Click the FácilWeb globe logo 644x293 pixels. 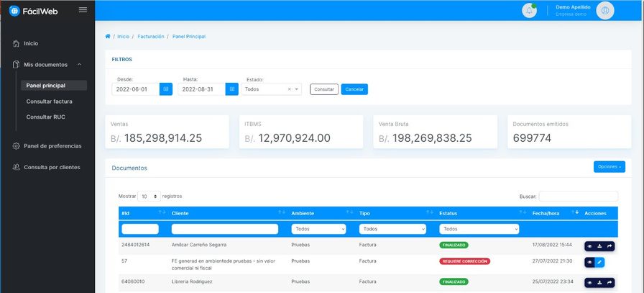click(x=14, y=11)
